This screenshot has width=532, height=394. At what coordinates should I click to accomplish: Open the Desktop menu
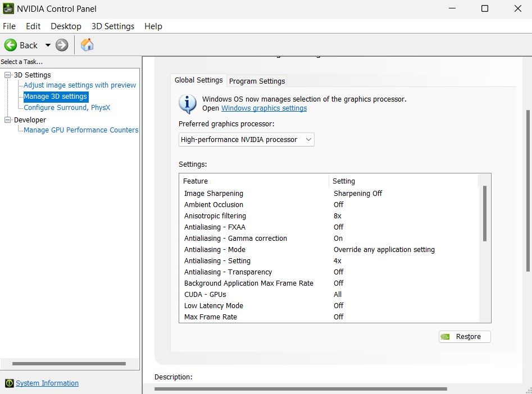pyautogui.click(x=66, y=26)
